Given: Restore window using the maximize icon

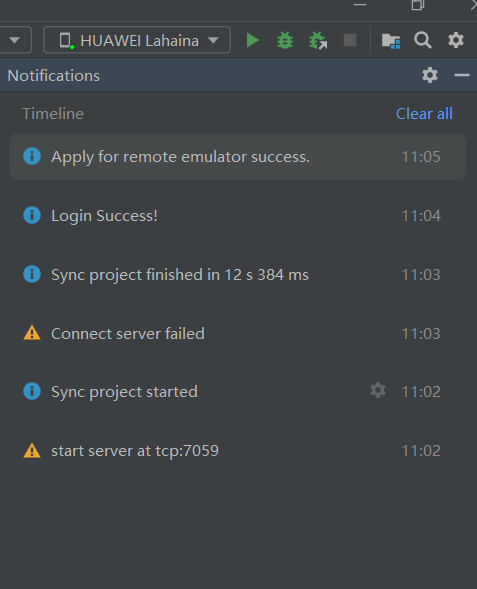Looking at the screenshot, I should pos(418,5).
